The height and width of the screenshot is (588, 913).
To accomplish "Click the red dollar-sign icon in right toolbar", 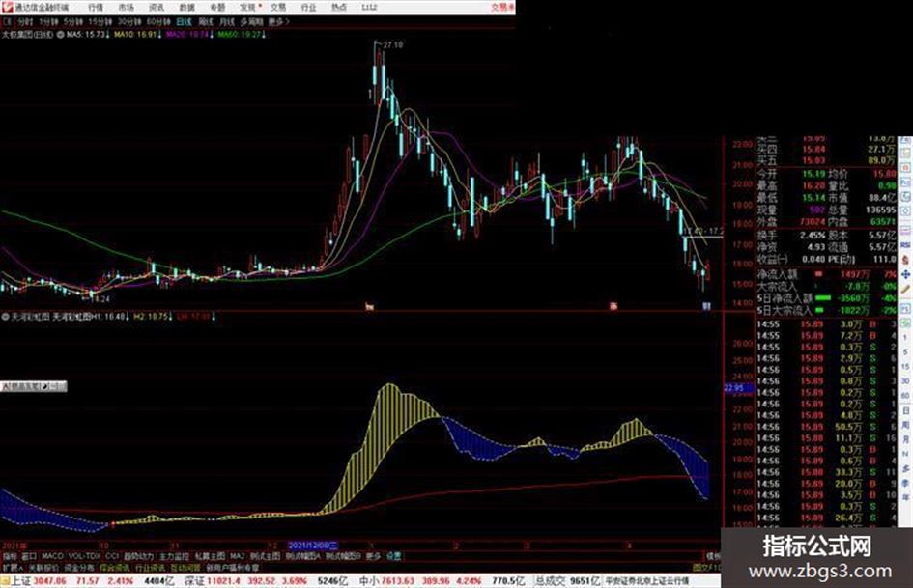I will [x=905, y=260].
